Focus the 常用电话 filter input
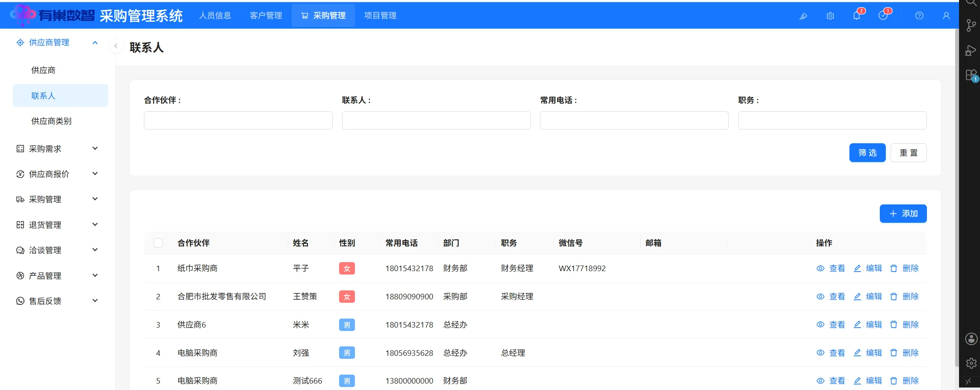 (634, 121)
